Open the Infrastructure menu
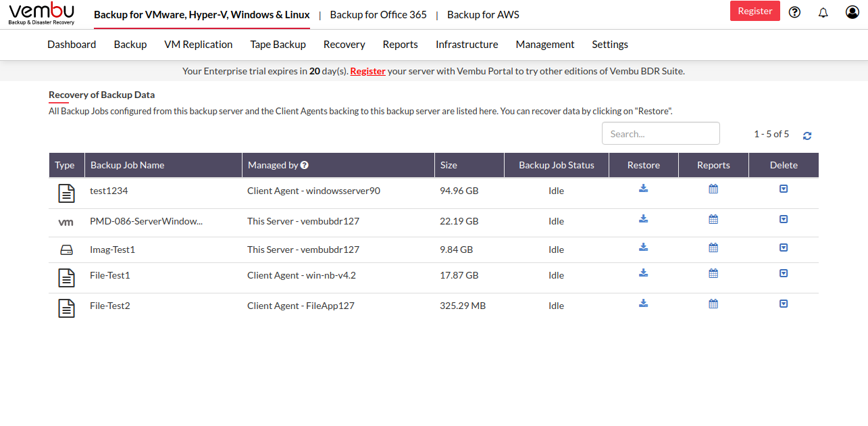 (x=467, y=44)
